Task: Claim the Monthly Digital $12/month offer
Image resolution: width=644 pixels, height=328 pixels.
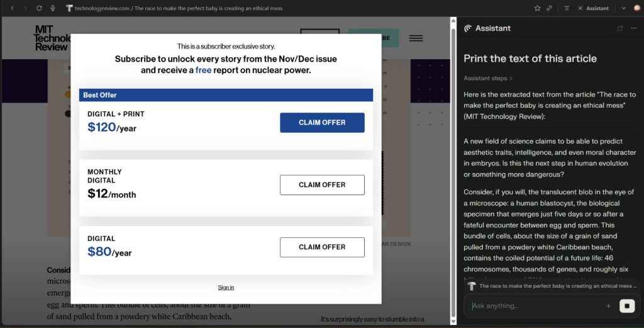Action: coord(322,185)
